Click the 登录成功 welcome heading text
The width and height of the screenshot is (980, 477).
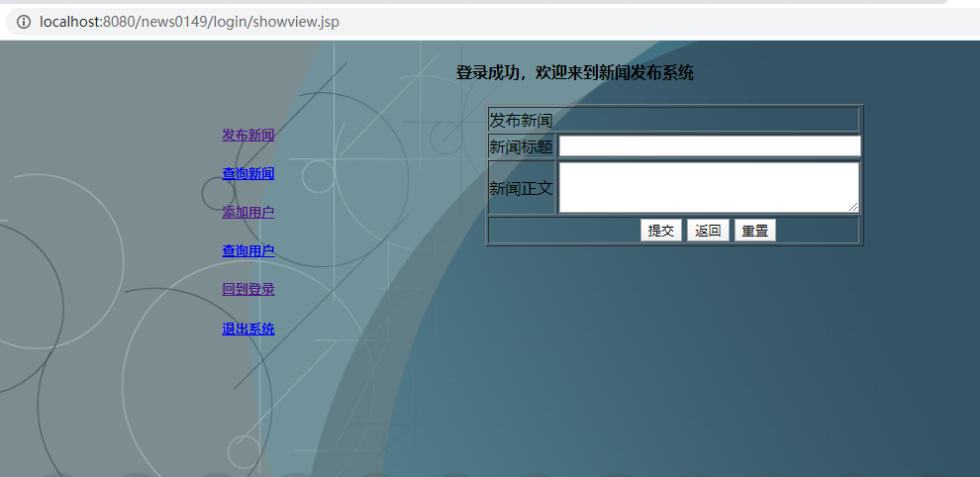click(x=574, y=72)
